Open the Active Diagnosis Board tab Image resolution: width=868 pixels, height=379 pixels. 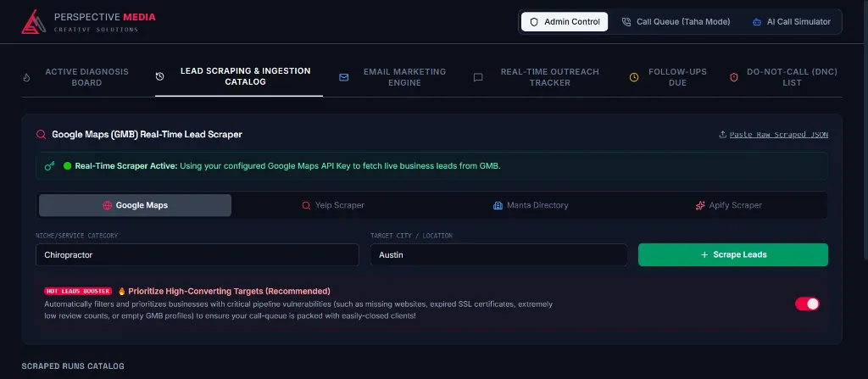click(x=75, y=77)
